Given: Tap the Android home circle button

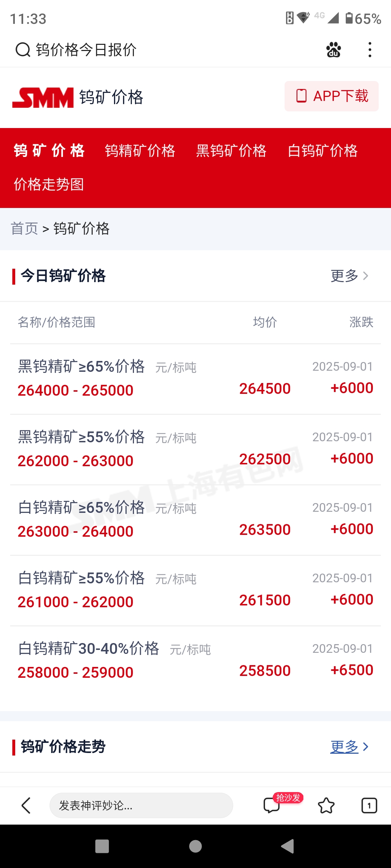Looking at the screenshot, I should (195, 846).
